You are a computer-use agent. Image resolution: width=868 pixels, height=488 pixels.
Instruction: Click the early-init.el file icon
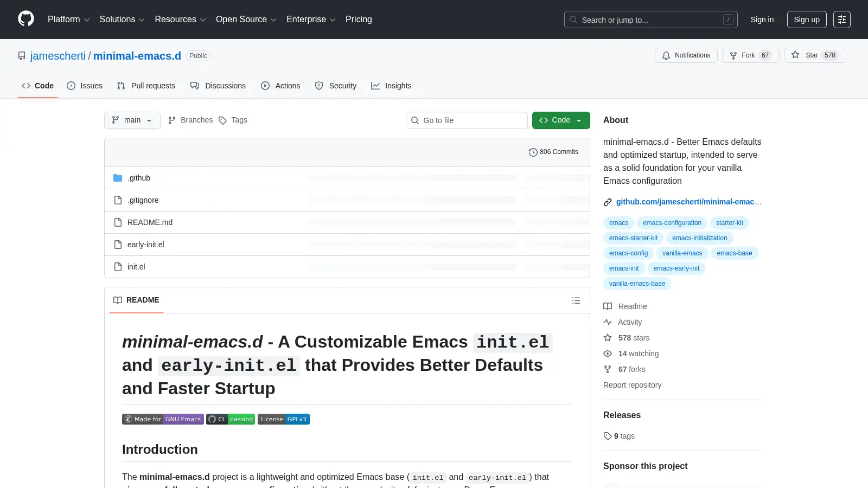(x=118, y=245)
